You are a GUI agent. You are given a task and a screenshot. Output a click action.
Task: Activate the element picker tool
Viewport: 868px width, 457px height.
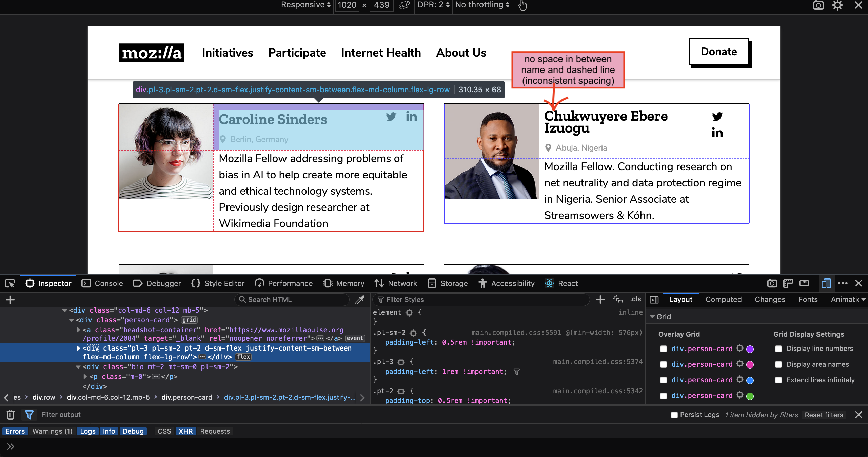10,283
